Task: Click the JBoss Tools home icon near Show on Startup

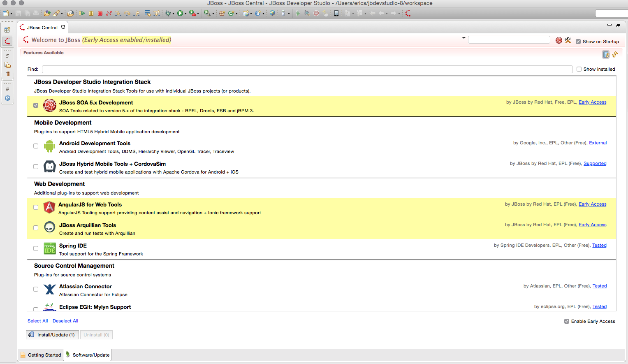Action: 559,40
